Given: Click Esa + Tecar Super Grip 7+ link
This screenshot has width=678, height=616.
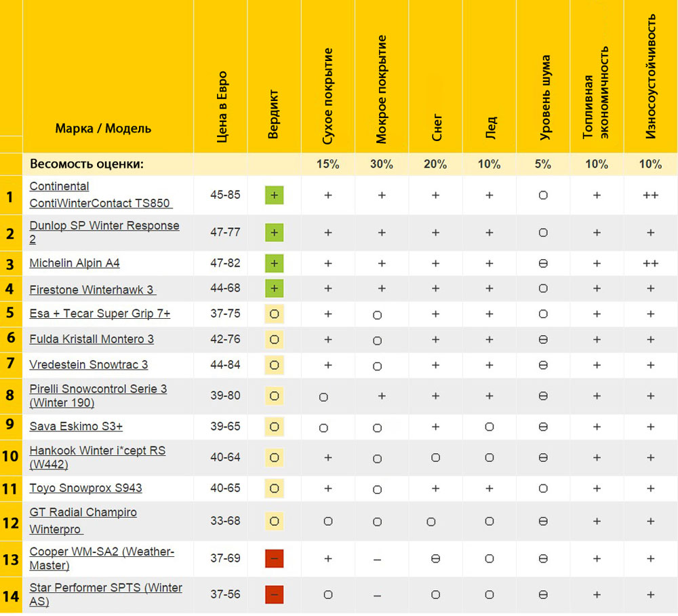Looking at the screenshot, I should click(100, 314).
